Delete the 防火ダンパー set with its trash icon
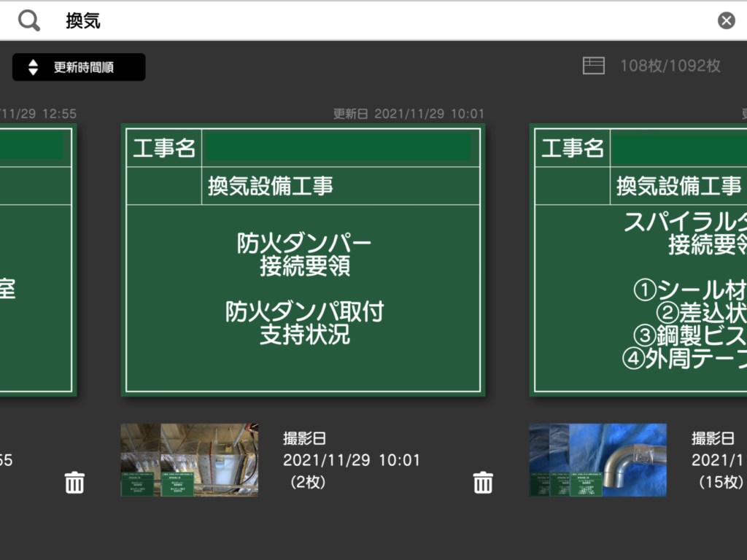The image size is (747, 560). click(x=483, y=483)
